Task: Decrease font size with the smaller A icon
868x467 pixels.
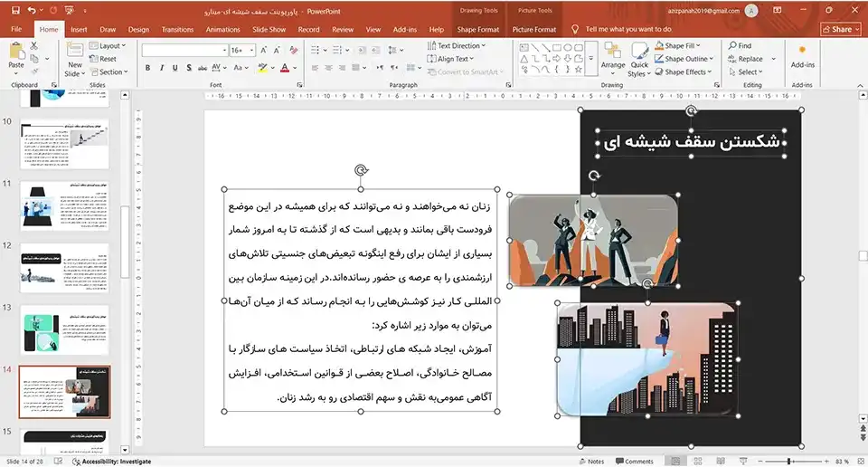Action: [x=277, y=51]
